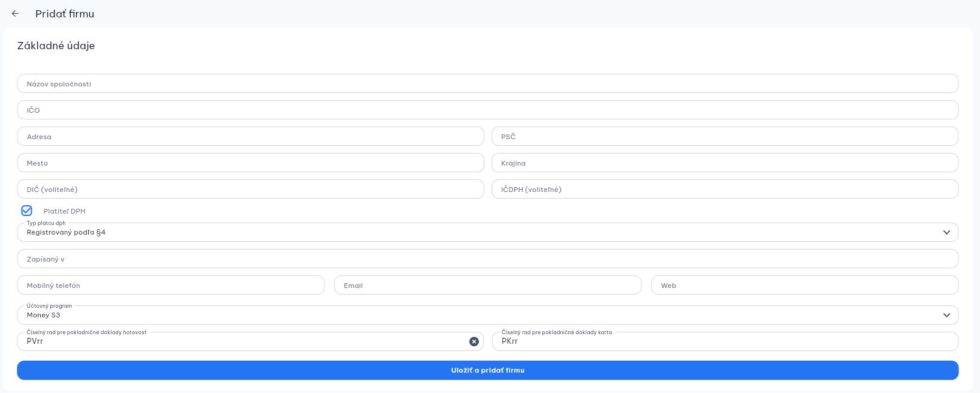Focus the Názov spoločnosti field
Viewport: 980px width, 393px height.
point(488,83)
